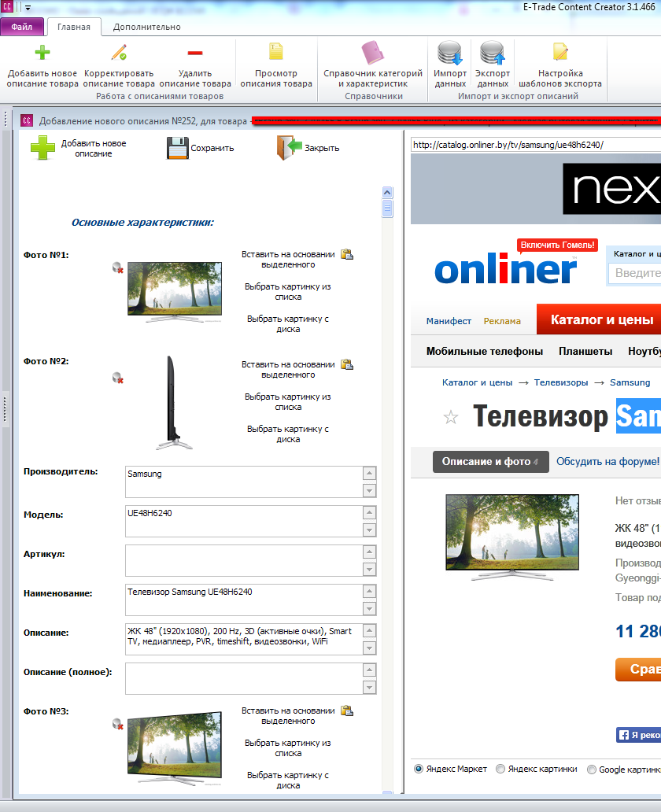Click the paste icon next to Photo №2
This screenshot has height=812, width=661.
pyautogui.click(x=347, y=364)
